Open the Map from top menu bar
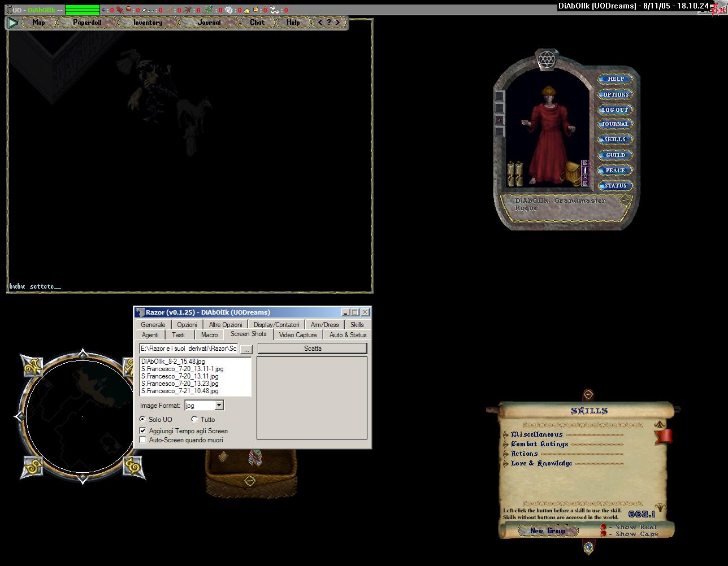 (38, 23)
